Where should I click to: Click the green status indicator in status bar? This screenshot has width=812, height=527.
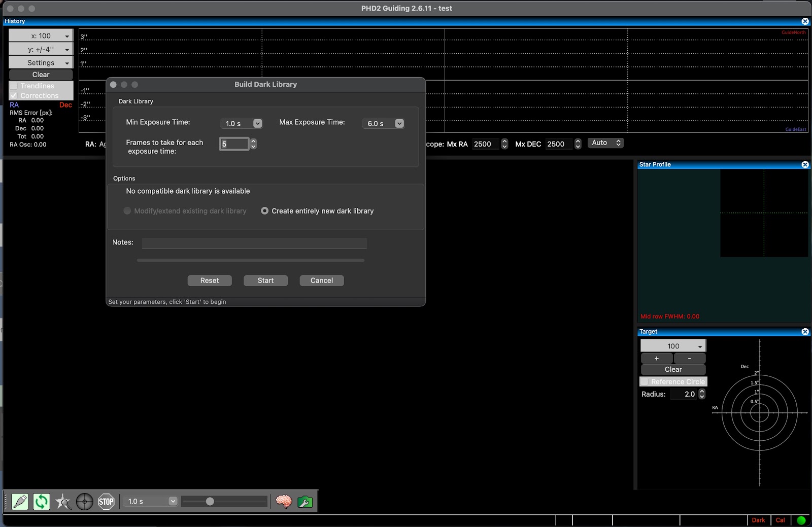tap(801, 520)
